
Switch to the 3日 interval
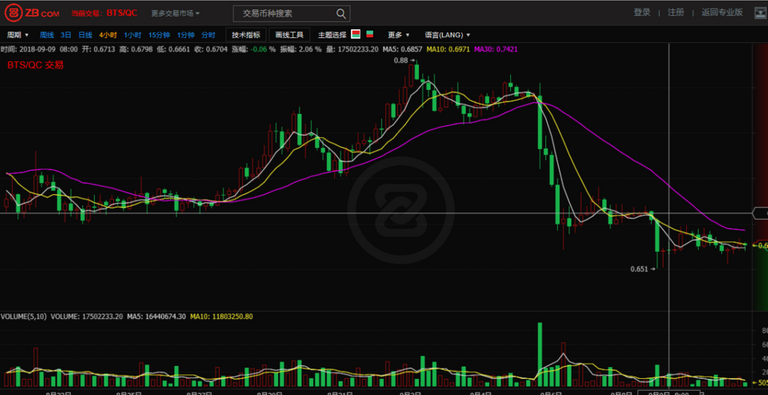click(66, 35)
